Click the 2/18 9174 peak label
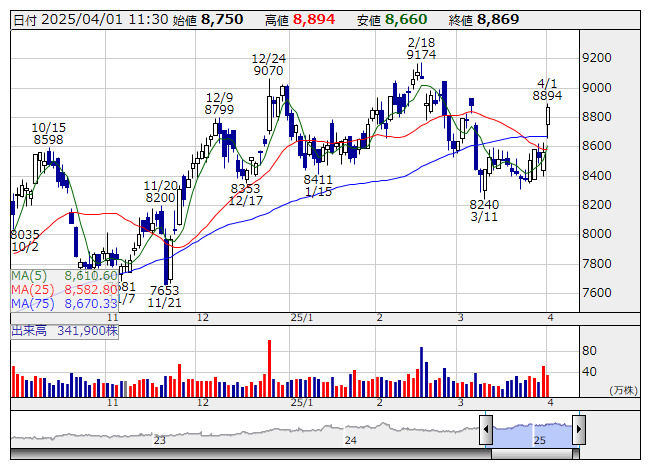This screenshot has height=470, width=653. [x=421, y=48]
